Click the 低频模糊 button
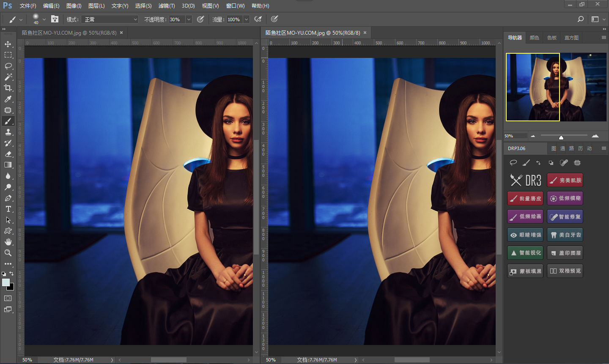This screenshot has height=364, width=609. pyautogui.click(x=565, y=198)
